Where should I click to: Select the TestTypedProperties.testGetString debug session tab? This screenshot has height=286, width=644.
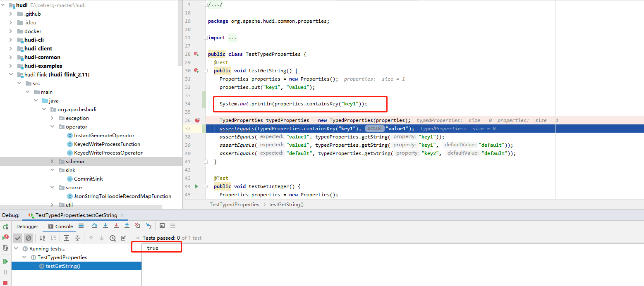pyautogui.click(x=77, y=215)
